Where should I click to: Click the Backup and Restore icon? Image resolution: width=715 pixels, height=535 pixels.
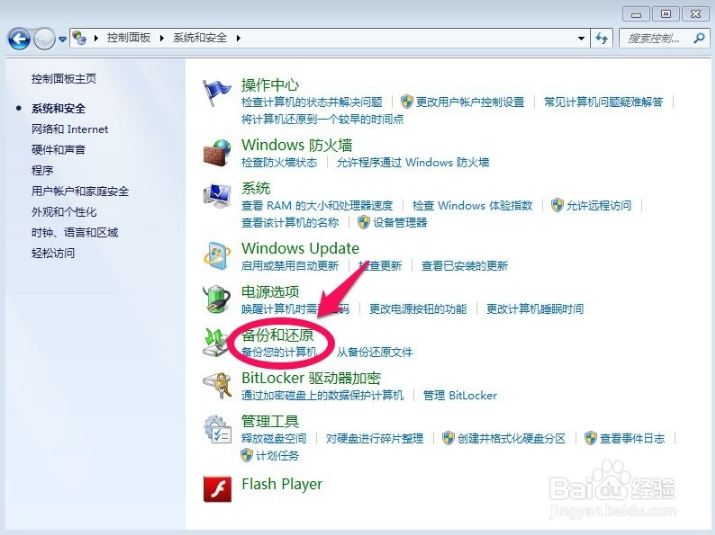point(217,342)
